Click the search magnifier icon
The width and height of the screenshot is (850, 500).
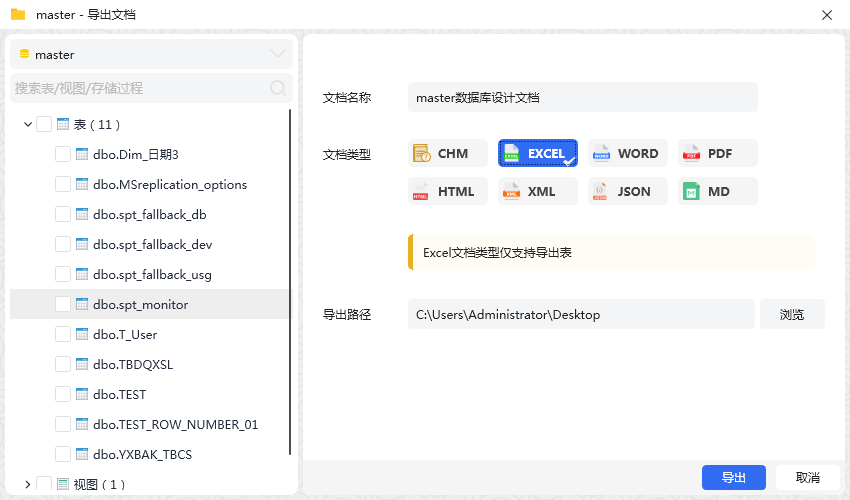(278, 88)
